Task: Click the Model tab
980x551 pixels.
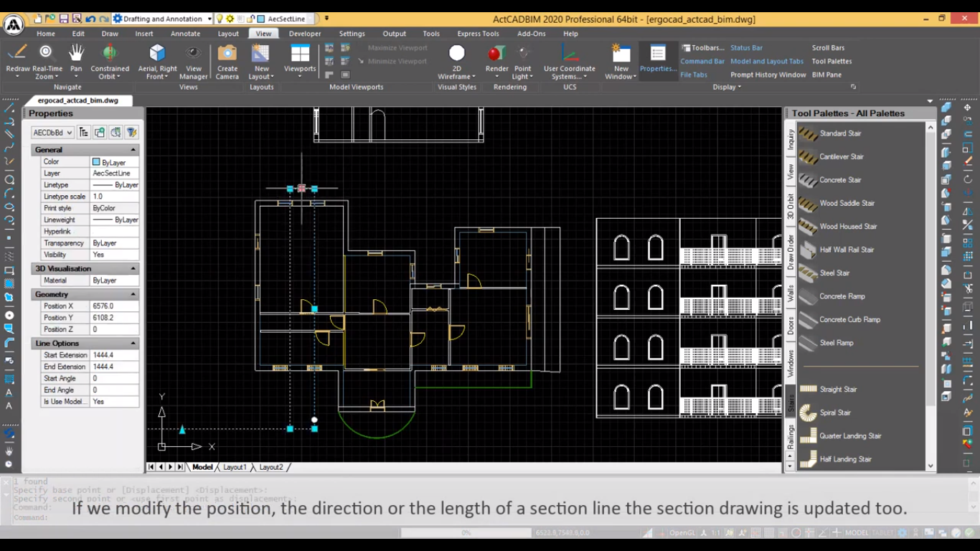Action: [x=202, y=467]
